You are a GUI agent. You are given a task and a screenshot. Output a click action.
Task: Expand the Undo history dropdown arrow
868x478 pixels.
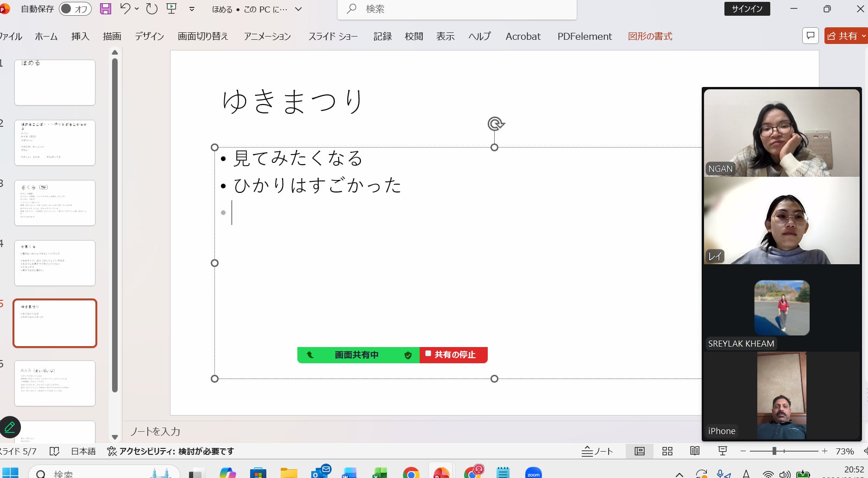(137, 9)
